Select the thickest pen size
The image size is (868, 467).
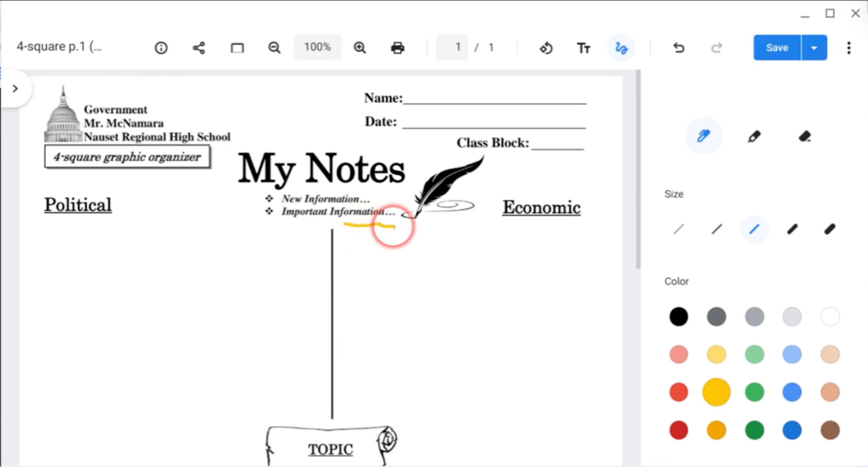[829, 229]
